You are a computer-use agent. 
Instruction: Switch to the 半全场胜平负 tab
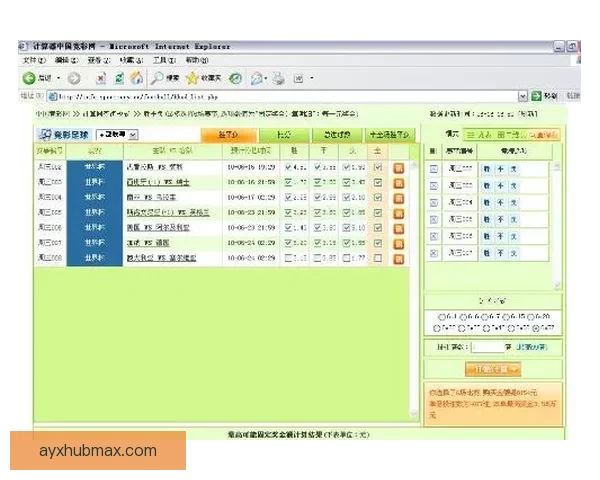coord(390,135)
